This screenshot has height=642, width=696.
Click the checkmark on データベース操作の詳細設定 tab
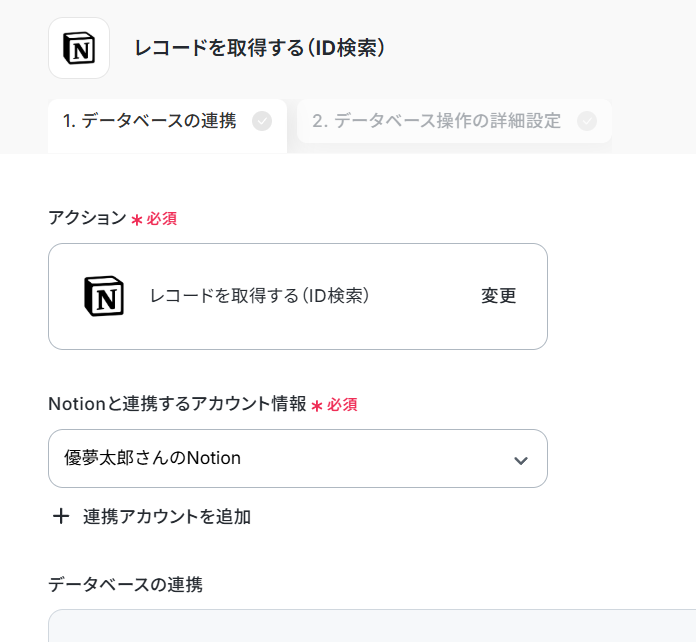[587, 121]
